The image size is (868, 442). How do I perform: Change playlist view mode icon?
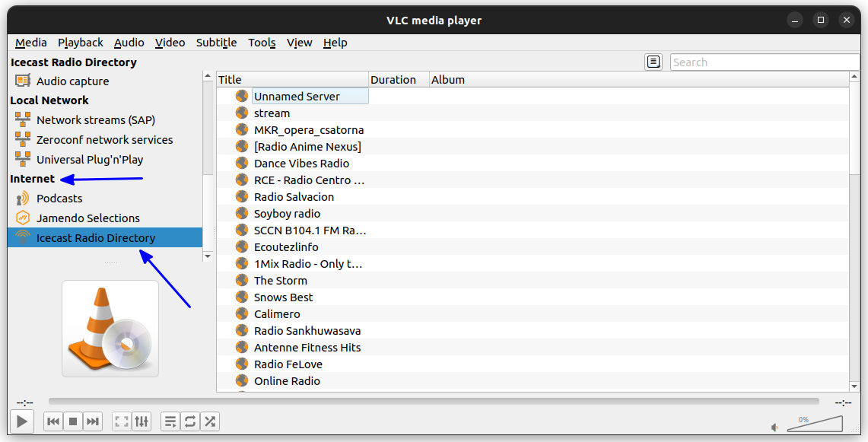click(x=653, y=62)
